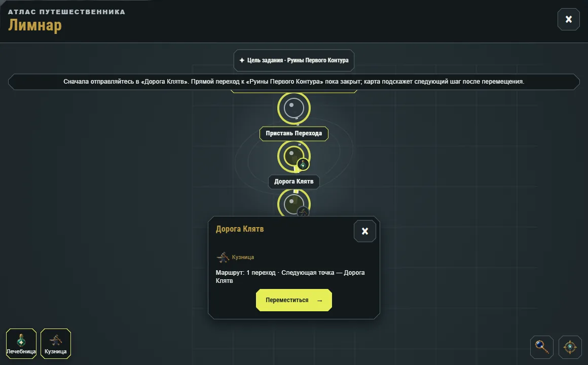Click the Пристань Перехода map label

294,133
